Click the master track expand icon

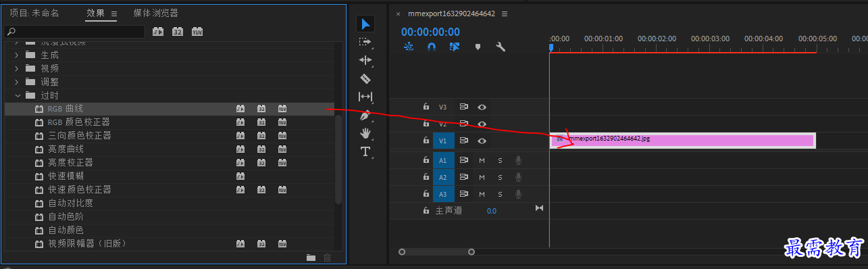tap(539, 208)
